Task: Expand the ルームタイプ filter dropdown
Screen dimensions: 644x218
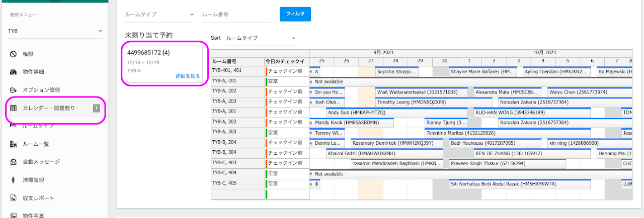Action: click(159, 15)
